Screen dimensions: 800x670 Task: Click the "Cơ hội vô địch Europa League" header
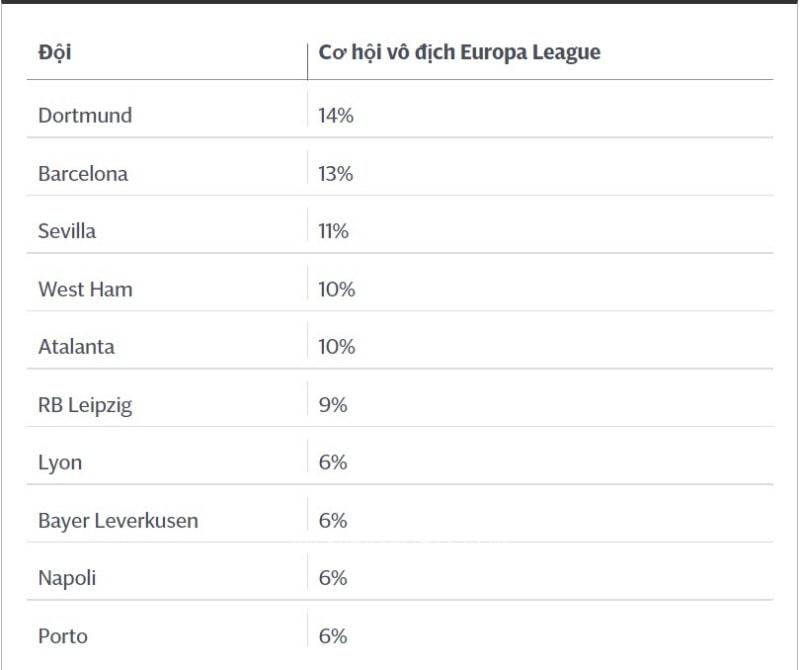click(x=459, y=53)
